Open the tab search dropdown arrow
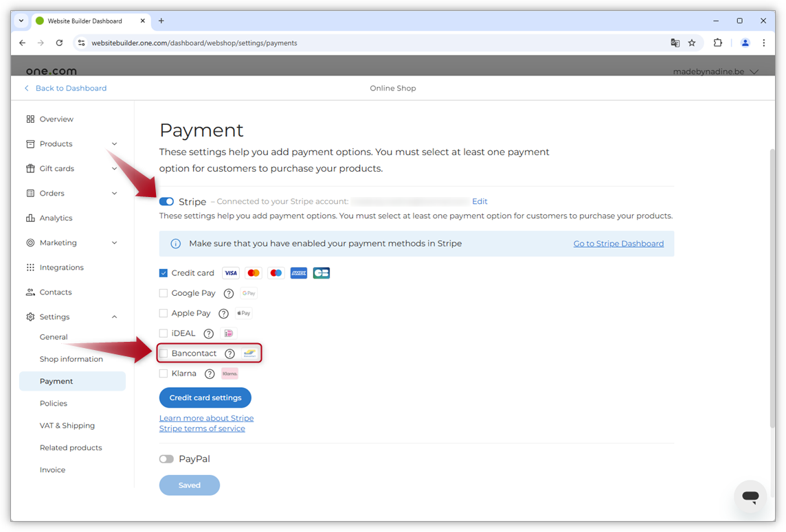The image size is (786, 532). (x=21, y=21)
